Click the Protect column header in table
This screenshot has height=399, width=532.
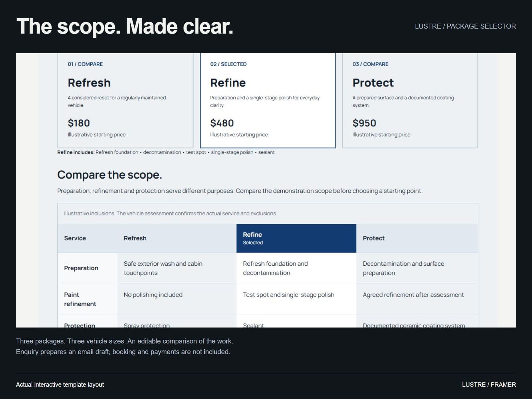coord(417,238)
